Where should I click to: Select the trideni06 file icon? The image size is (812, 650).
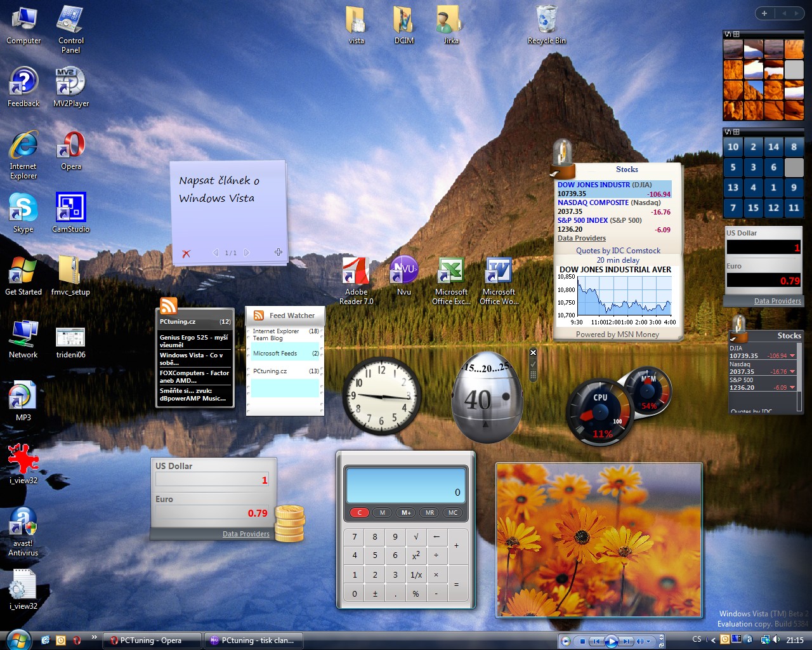point(70,343)
